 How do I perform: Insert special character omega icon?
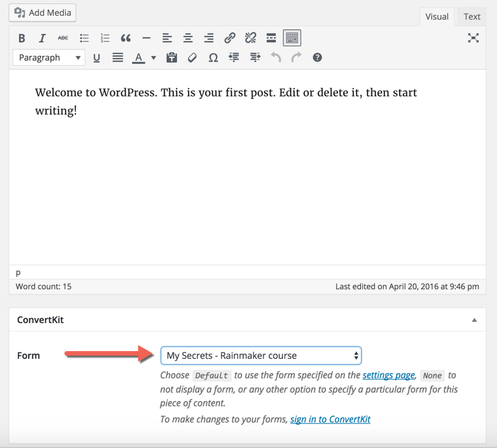pos(213,58)
